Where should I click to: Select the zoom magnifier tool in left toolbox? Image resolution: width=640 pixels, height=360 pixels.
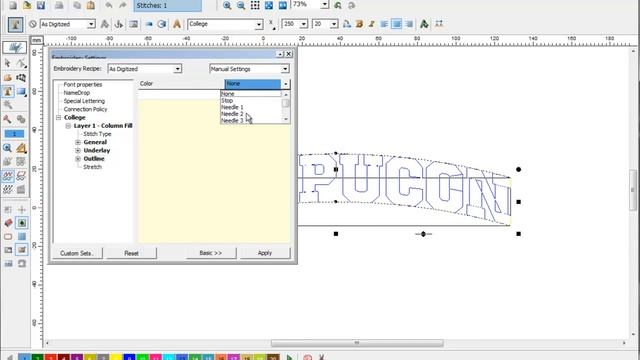pyautogui.click(x=7, y=148)
